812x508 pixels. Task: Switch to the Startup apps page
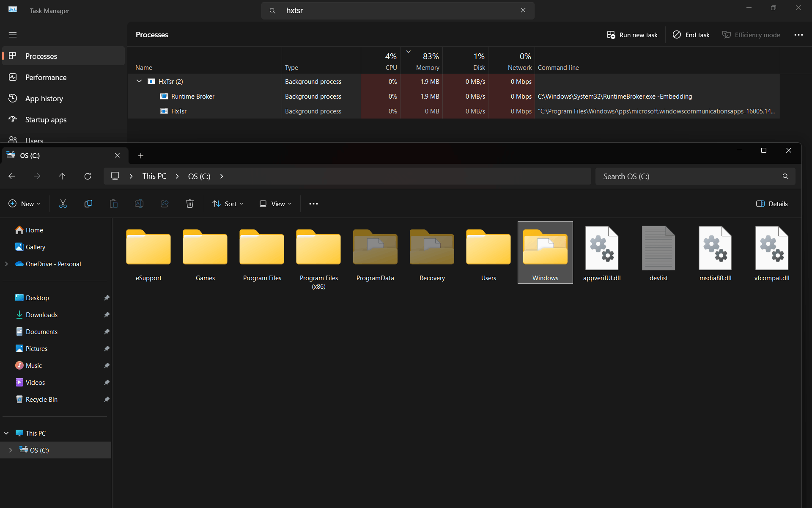pos(46,120)
